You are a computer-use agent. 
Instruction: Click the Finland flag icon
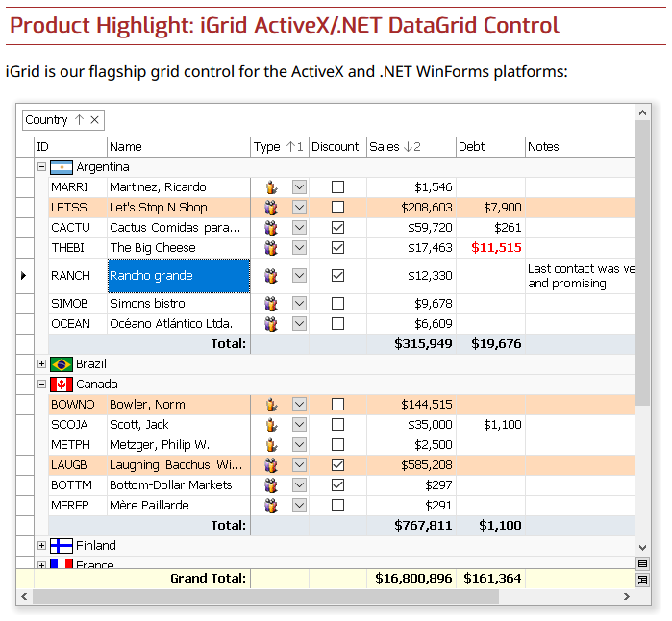(62, 546)
